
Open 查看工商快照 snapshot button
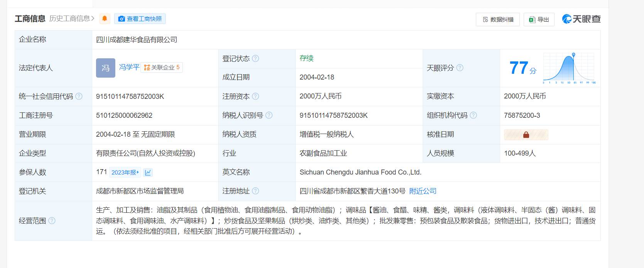click(x=140, y=19)
